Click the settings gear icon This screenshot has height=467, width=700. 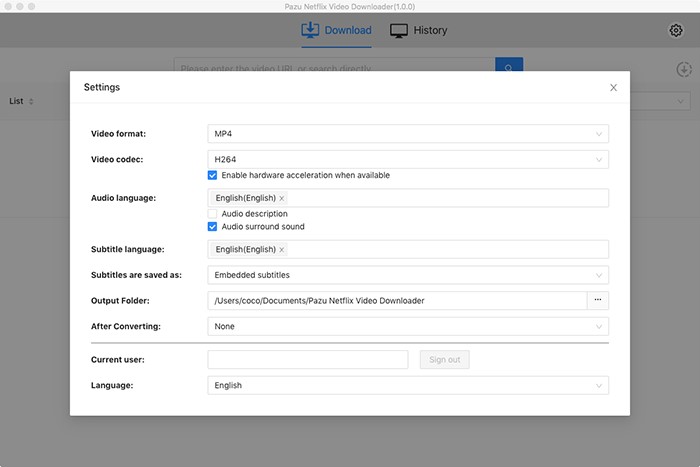point(676,30)
